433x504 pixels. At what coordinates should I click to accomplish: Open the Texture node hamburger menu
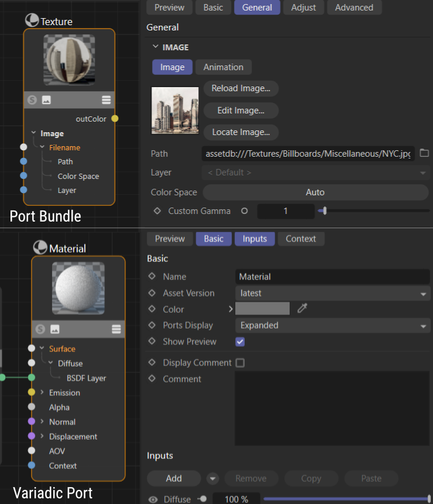coord(106,100)
